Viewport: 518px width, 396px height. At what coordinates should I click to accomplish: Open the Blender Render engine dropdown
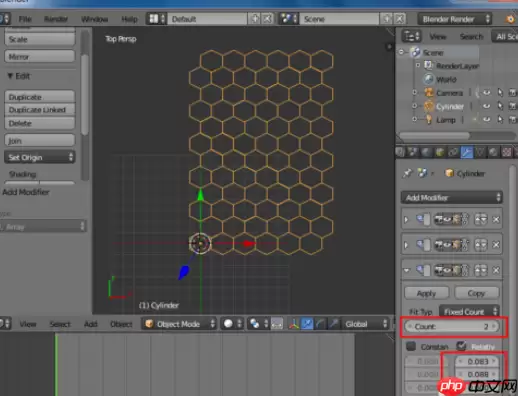pyautogui.click(x=455, y=19)
